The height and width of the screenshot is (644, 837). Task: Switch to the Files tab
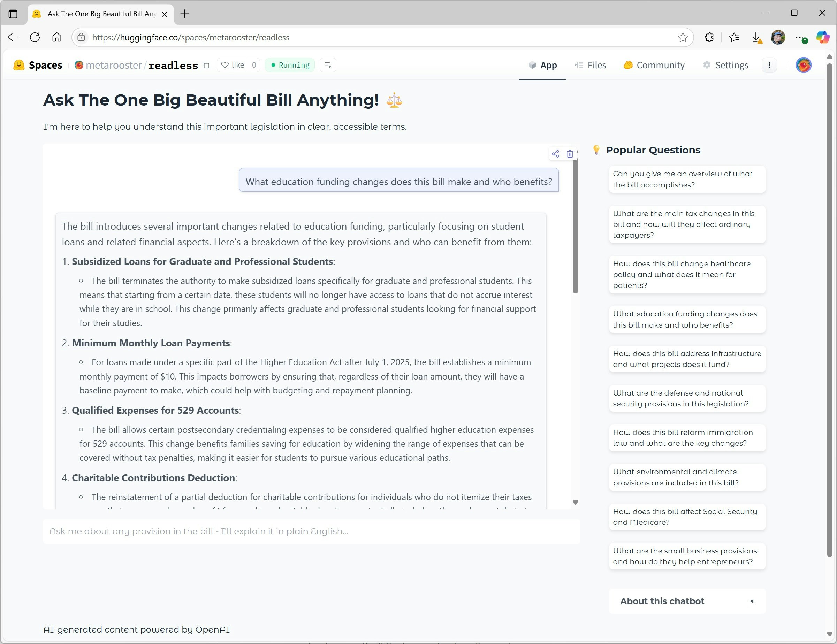pos(591,65)
